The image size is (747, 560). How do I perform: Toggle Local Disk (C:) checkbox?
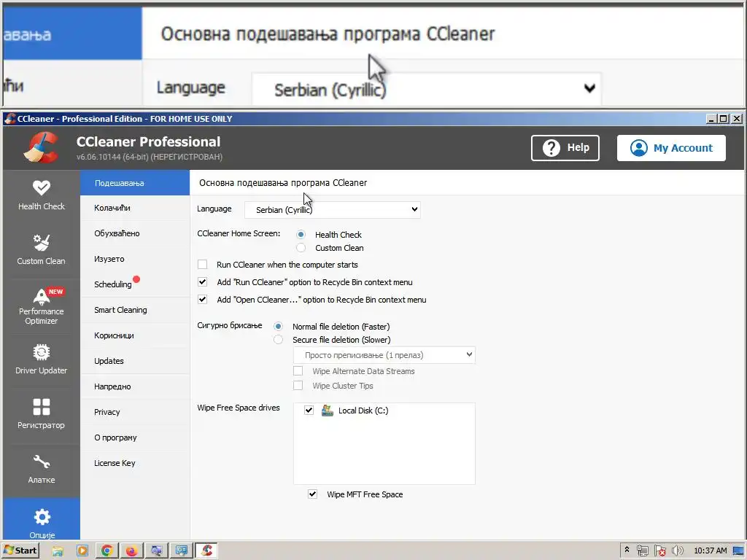(x=309, y=410)
